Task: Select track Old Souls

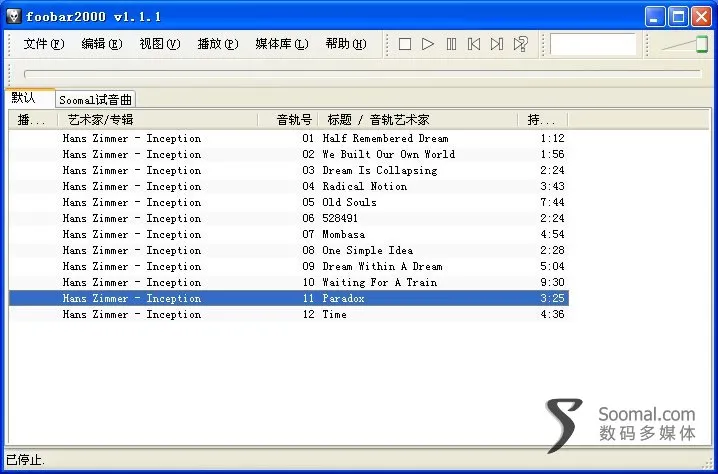Action: point(289,202)
